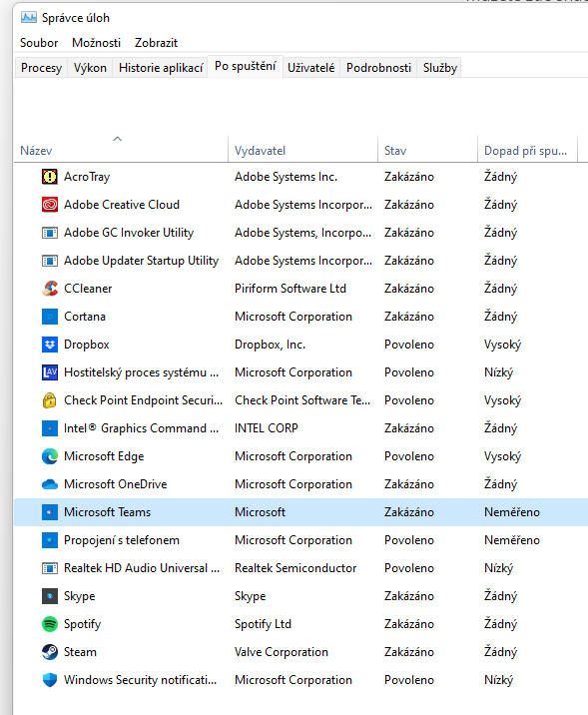The height and width of the screenshot is (715, 588).
Task: Click the Task Manager icon in title bar
Action: pyautogui.click(x=29, y=18)
